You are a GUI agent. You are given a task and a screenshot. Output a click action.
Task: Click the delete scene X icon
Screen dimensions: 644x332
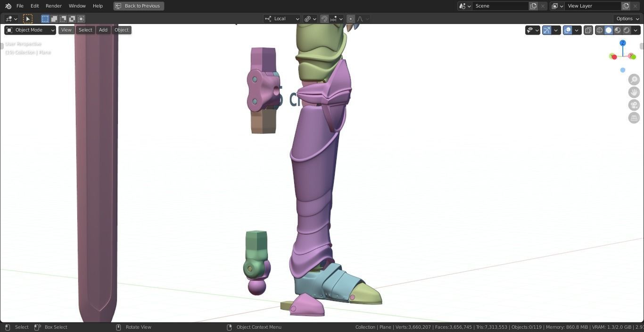click(543, 6)
